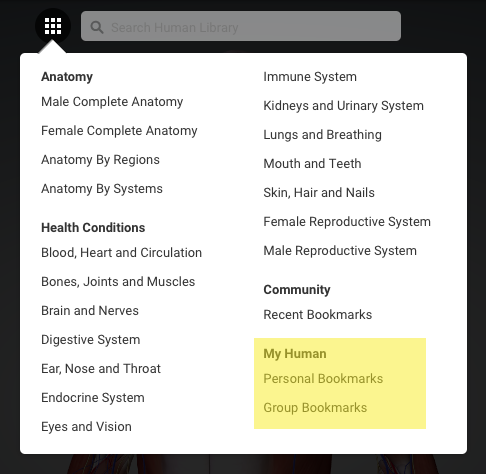486x474 pixels.
Task: Select Anatomy By Systems
Action: tap(102, 189)
